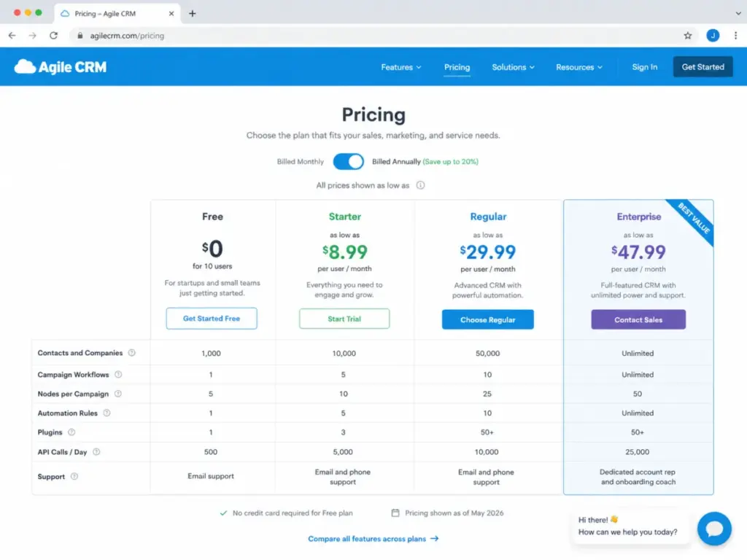
Task: Open the tab search chevron in Chrome
Action: click(x=738, y=13)
